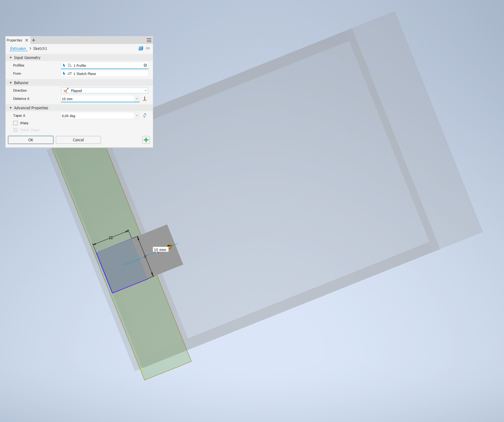Viewport: 504px width, 422px height.
Task: Open the panel hamburger menu
Action: coord(149,40)
